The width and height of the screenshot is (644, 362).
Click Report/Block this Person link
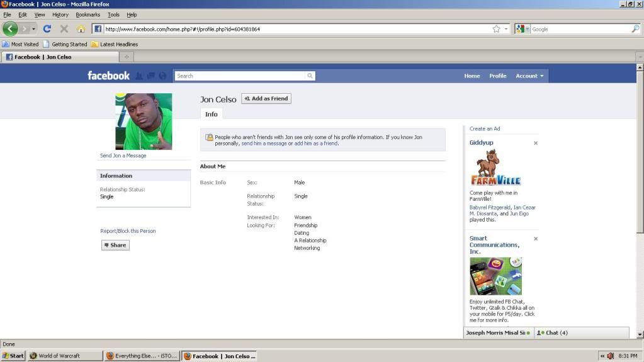tap(128, 231)
